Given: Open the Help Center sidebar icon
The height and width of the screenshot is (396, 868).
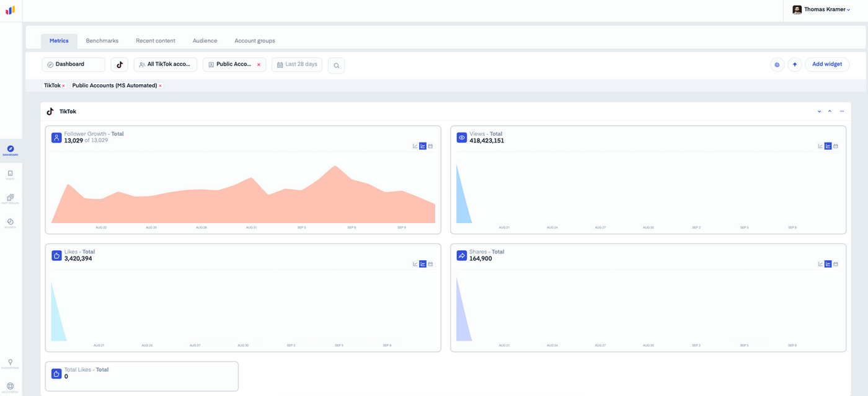Looking at the screenshot, I should click(10, 388).
